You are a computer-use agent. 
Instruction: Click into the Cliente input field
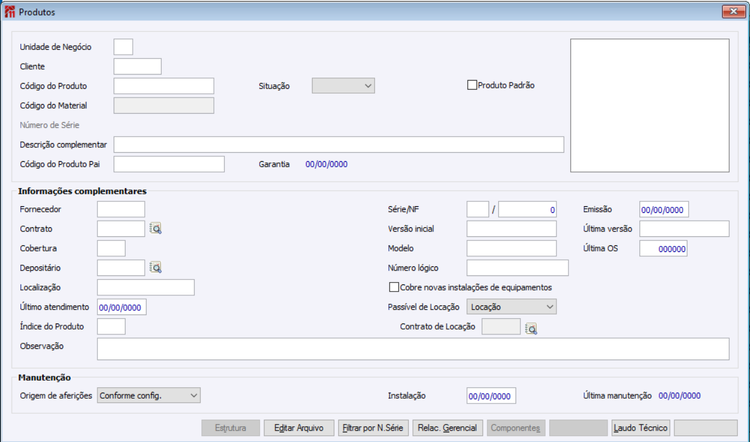click(x=138, y=66)
